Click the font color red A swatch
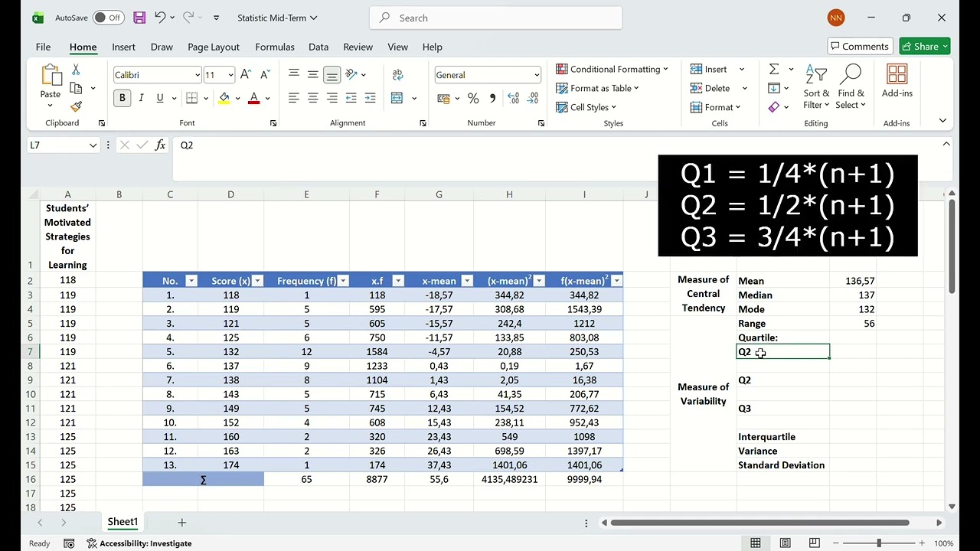 point(254,98)
